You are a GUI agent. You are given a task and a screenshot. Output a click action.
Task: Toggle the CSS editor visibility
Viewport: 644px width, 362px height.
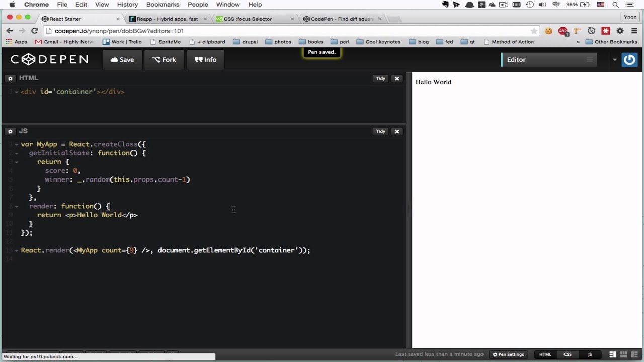(x=568, y=354)
